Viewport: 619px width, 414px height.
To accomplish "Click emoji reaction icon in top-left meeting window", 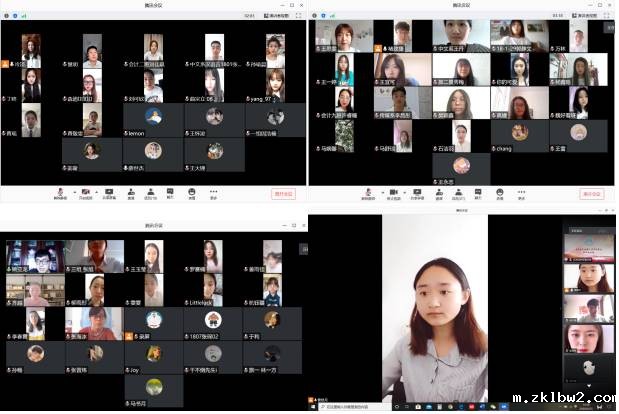I will coord(192,192).
